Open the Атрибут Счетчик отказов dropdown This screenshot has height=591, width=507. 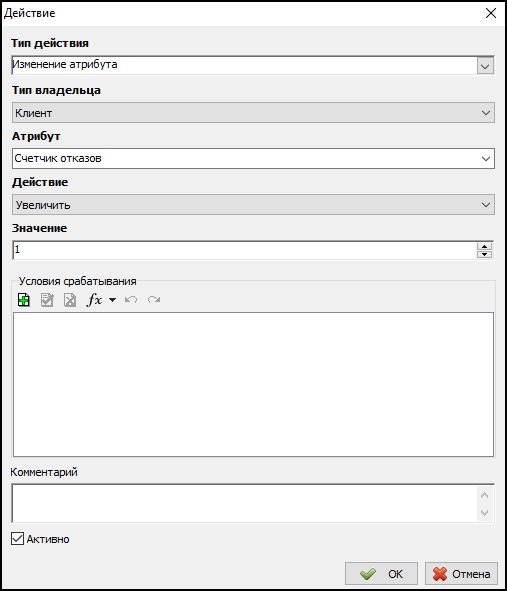click(253, 158)
